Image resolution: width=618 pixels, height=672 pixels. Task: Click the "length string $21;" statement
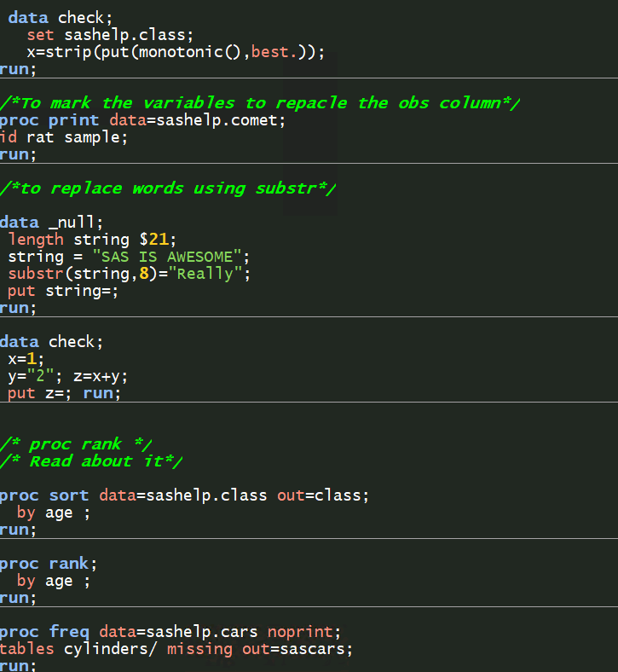92,240
